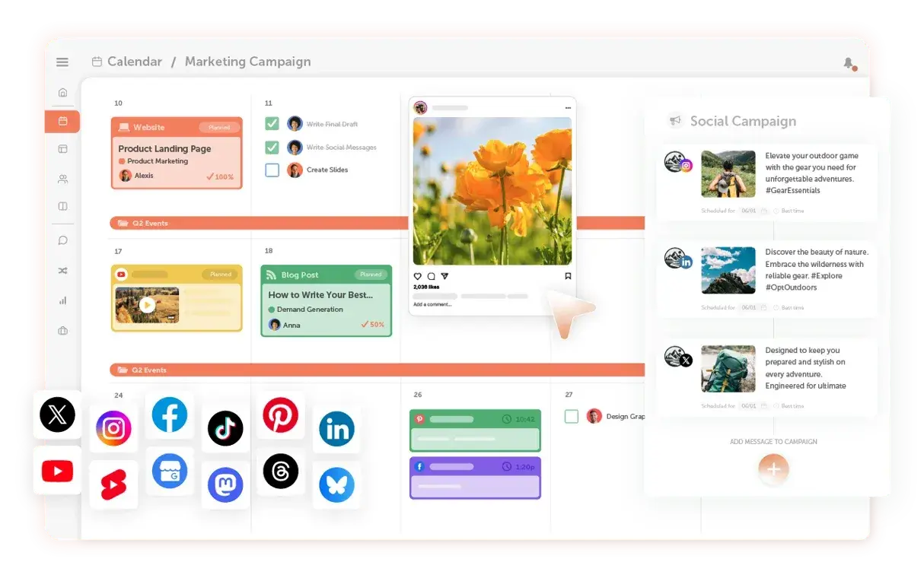
Task: Open the Pinterest post scheduled at 10:42
Action: coord(475,431)
